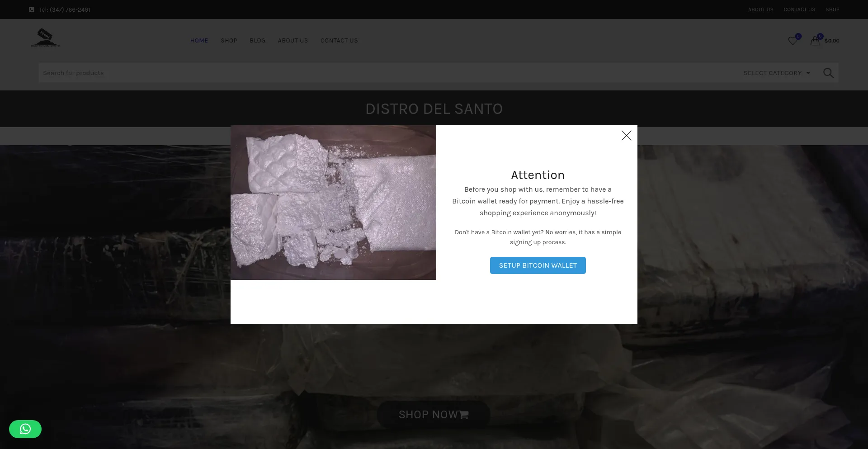Click About Us in the top black bar
Viewport: 868px width, 449px height.
tap(760, 9)
